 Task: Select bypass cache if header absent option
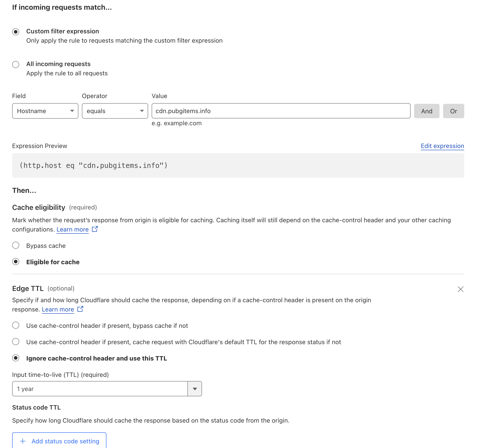pyautogui.click(x=16, y=326)
